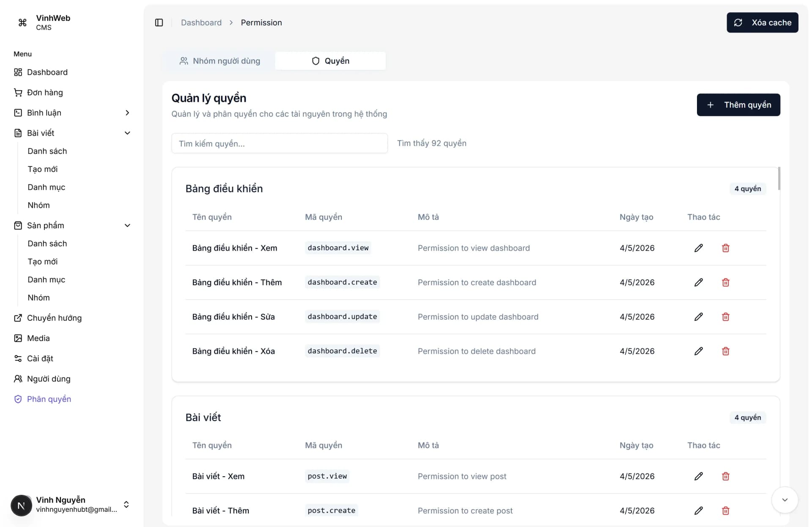Viewport: 812px width, 527px height.
Task: Click the Thêm quyền button
Action: (x=738, y=104)
